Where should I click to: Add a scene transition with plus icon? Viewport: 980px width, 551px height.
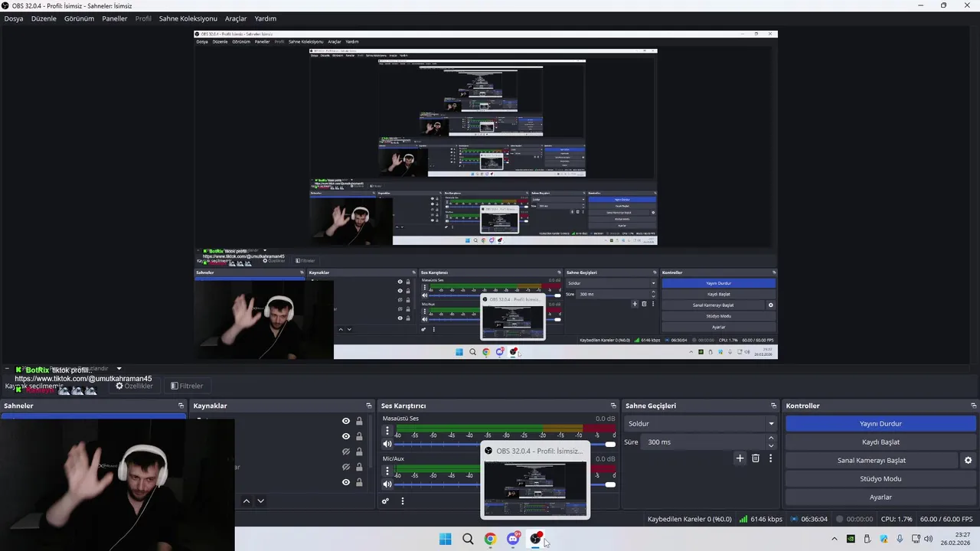point(740,458)
